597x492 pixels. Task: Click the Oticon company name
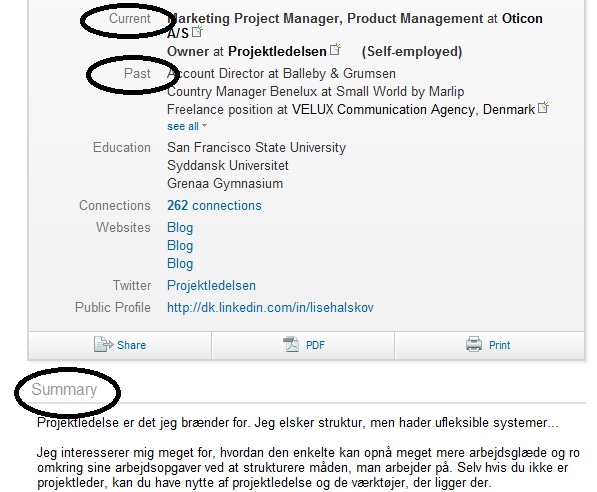522,18
